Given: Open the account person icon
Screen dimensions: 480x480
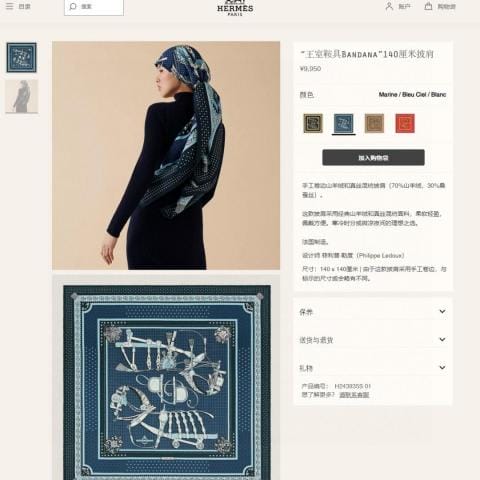Looking at the screenshot, I should (389, 6).
